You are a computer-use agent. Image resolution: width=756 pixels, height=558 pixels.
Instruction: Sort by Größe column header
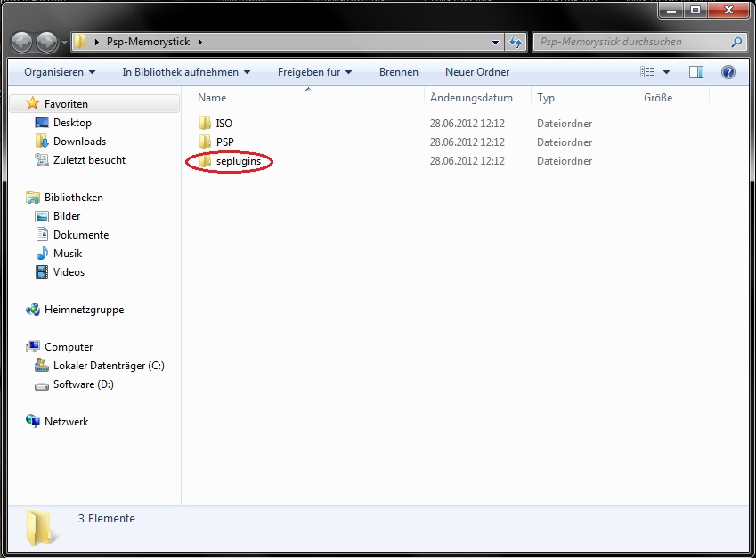(x=658, y=98)
